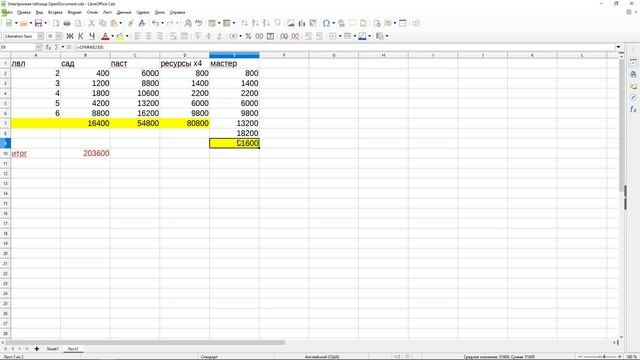Open the Gallery sidebar panel icon
Image resolution: width=640 pixels, height=360 pixels.
coord(633,86)
